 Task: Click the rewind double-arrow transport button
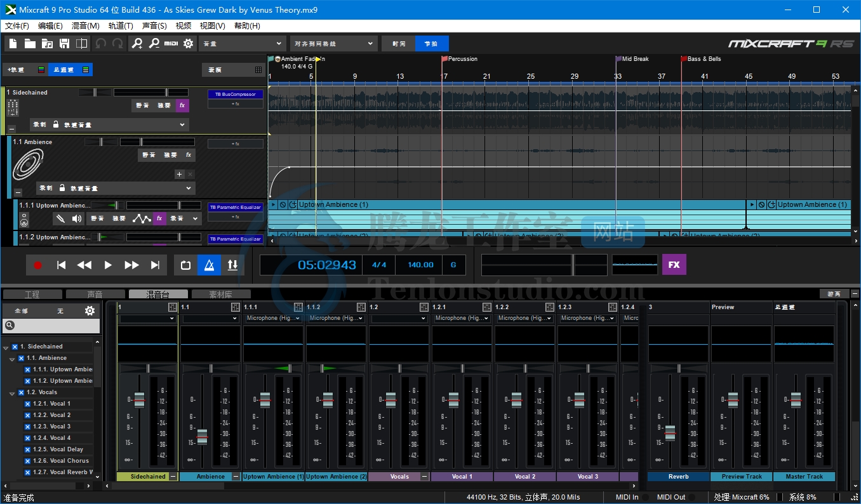tap(84, 265)
